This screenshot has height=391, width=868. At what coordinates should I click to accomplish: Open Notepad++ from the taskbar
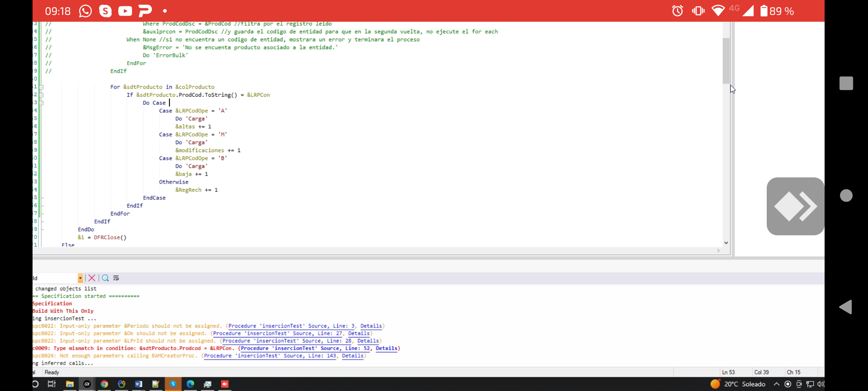coord(156,384)
